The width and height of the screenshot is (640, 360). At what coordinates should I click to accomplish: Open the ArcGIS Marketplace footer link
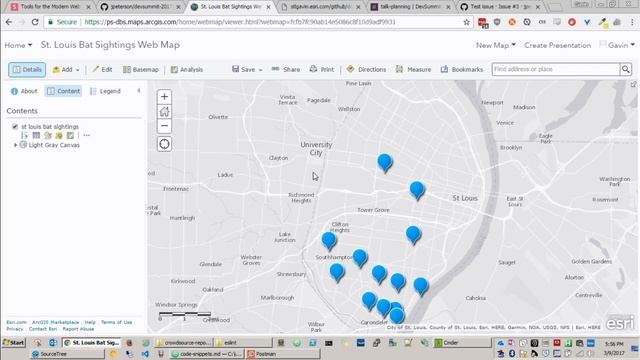(x=56, y=322)
